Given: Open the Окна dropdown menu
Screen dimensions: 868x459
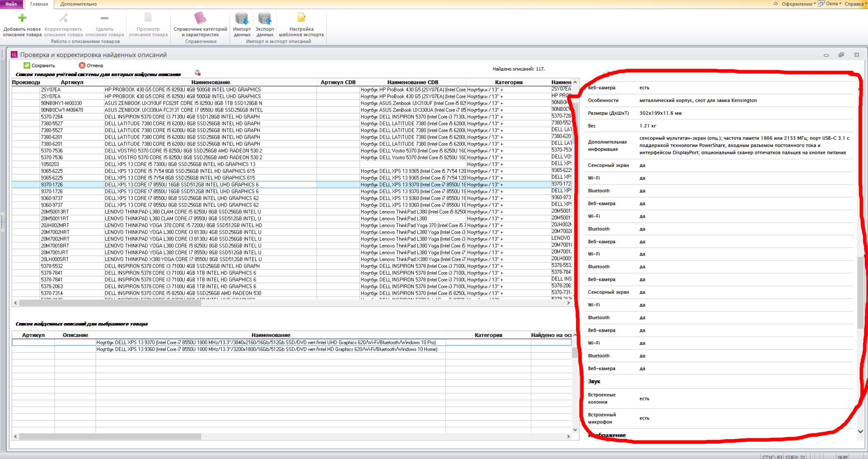Looking at the screenshot, I should [x=830, y=4].
